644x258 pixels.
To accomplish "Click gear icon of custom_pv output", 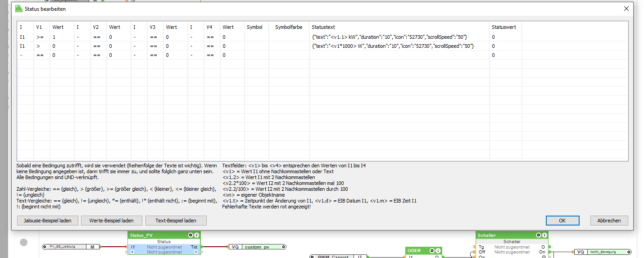I will pos(283,247).
